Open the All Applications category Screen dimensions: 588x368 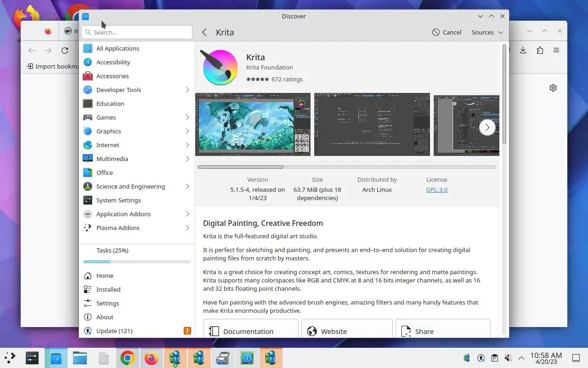[137, 48]
